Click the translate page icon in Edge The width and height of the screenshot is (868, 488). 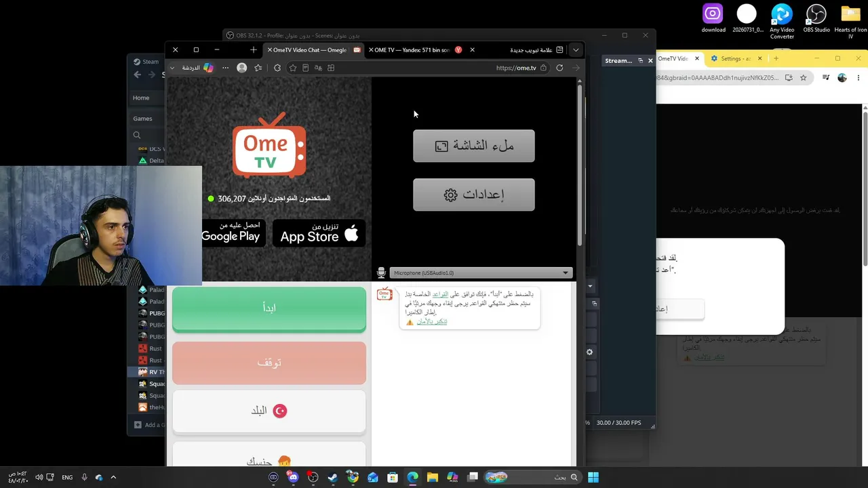[x=318, y=68]
